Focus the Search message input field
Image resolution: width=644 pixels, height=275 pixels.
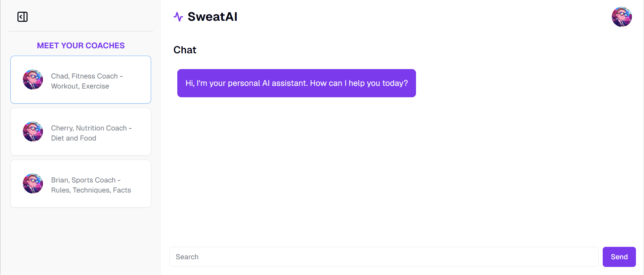click(x=384, y=257)
